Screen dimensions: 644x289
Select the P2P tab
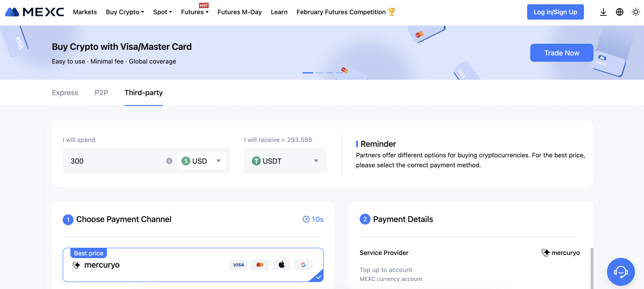tap(101, 92)
